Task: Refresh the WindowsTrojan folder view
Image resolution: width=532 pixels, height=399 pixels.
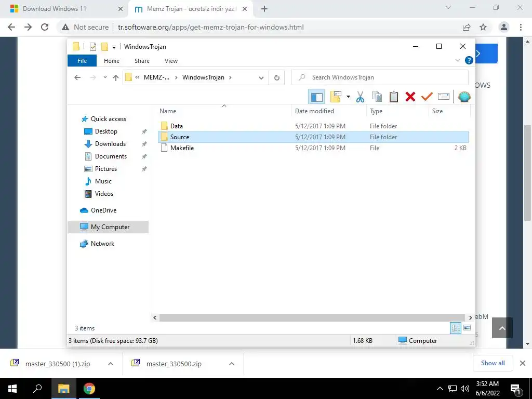Action: [277, 78]
